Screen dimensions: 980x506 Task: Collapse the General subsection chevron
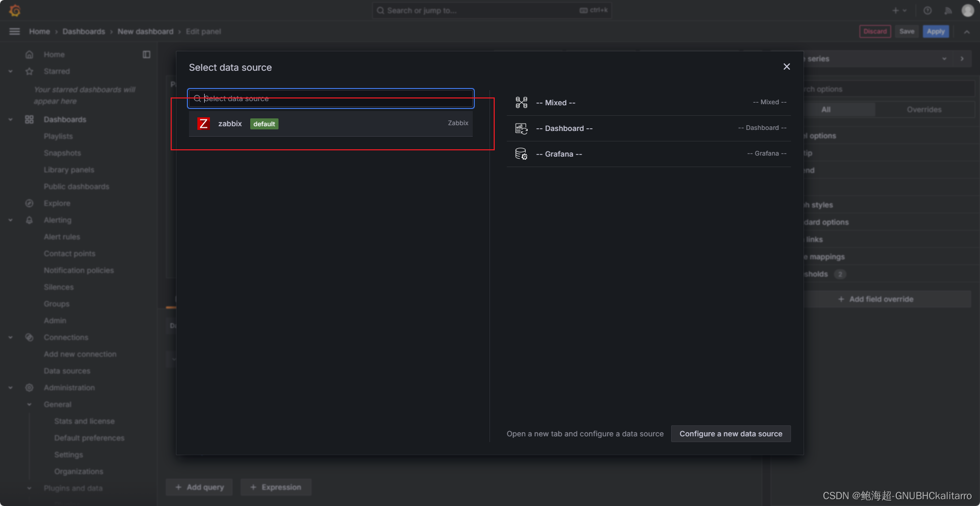pos(29,404)
